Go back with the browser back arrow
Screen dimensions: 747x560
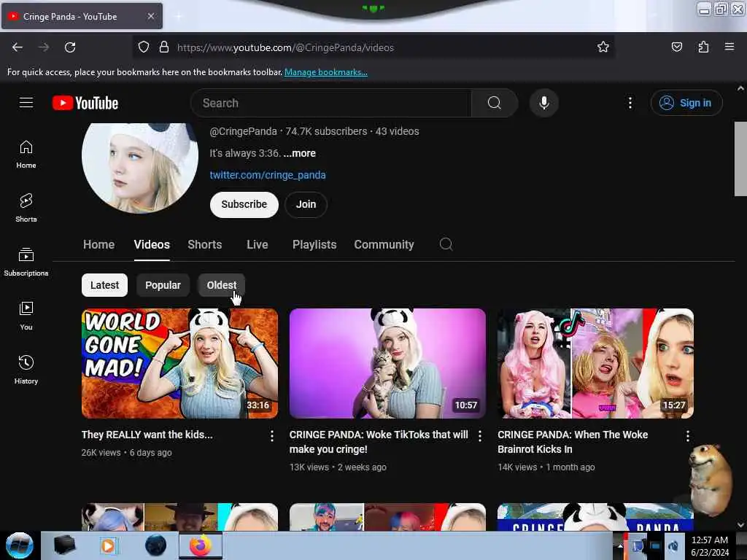[18, 47]
